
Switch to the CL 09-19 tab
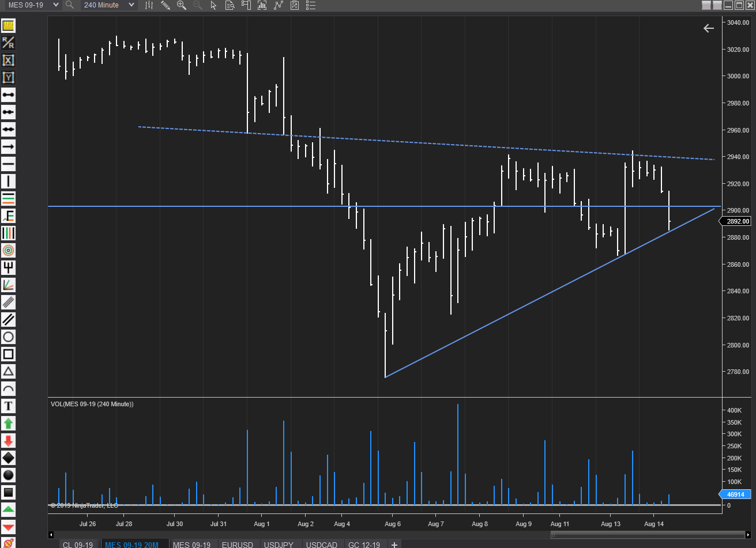pos(77,544)
